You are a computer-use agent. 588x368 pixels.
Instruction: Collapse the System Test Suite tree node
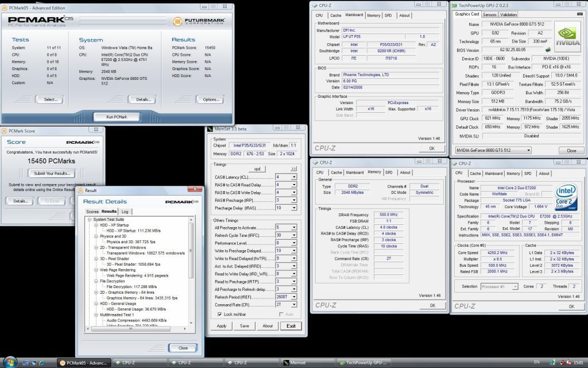click(x=90, y=219)
